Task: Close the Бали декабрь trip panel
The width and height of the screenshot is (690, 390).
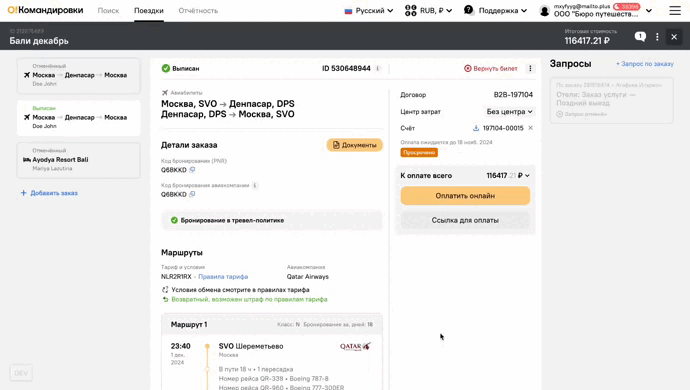Action: (674, 37)
